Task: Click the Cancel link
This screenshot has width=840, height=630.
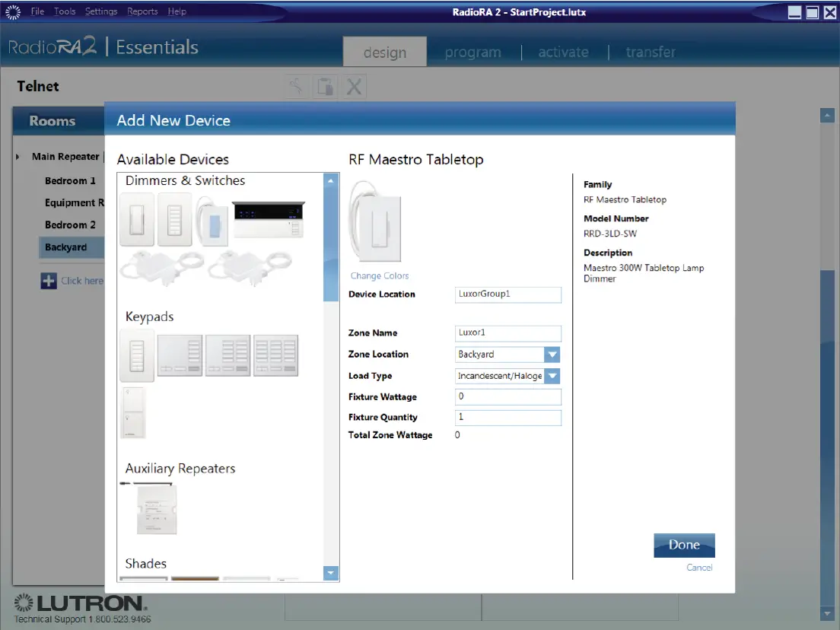Action: pos(699,568)
